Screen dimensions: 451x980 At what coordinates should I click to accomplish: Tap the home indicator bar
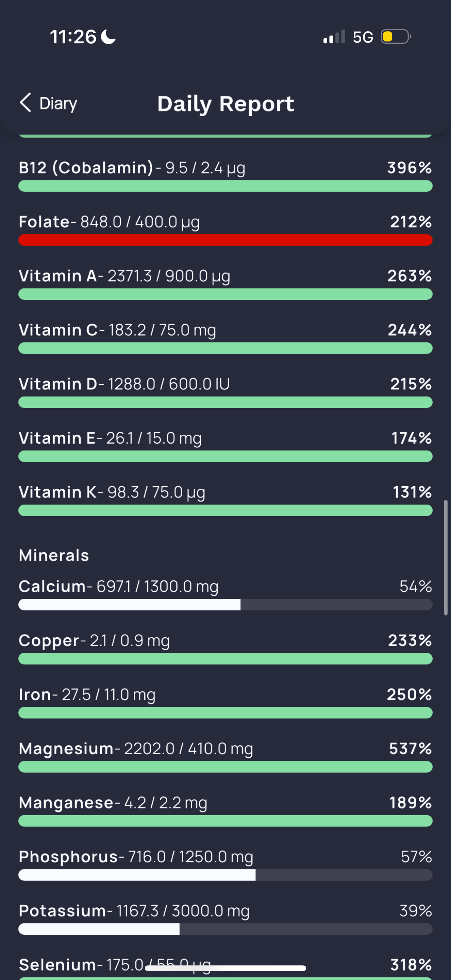pyautogui.click(x=225, y=968)
